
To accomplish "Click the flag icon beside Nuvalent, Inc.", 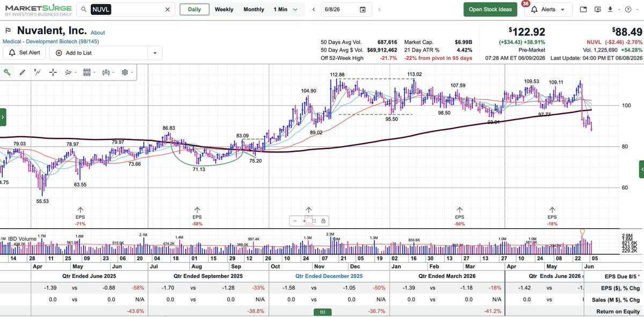I will coord(8,31).
